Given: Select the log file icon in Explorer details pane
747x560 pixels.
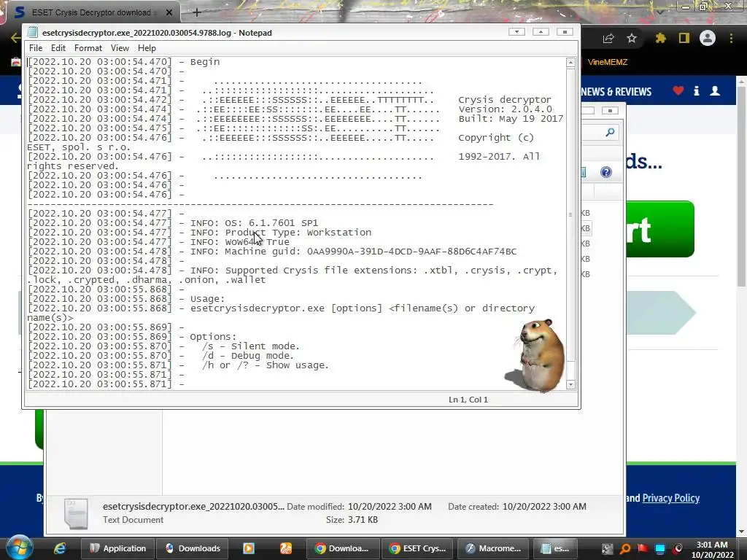Looking at the screenshot, I should (76, 513).
